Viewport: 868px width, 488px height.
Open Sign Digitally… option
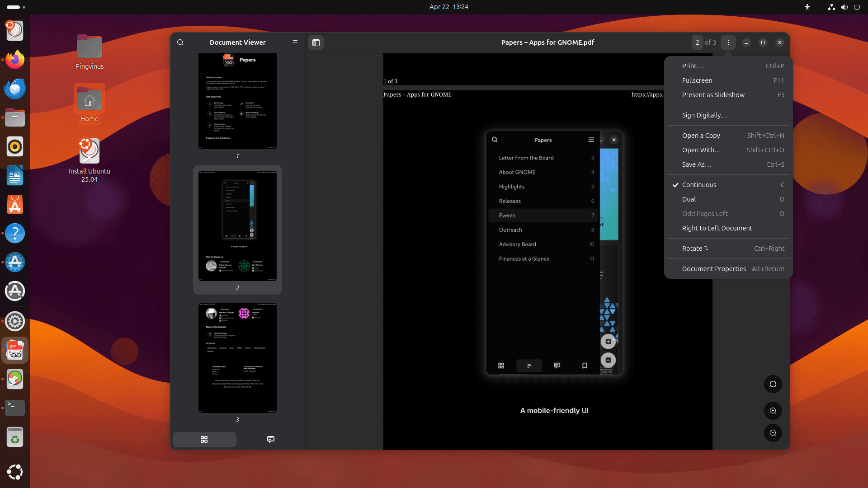click(728, 115)
